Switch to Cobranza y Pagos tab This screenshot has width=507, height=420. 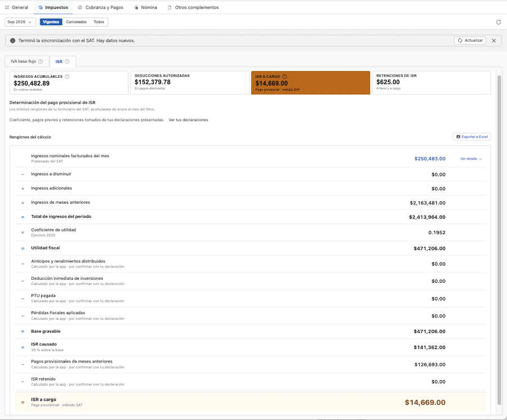coord(101,7)
